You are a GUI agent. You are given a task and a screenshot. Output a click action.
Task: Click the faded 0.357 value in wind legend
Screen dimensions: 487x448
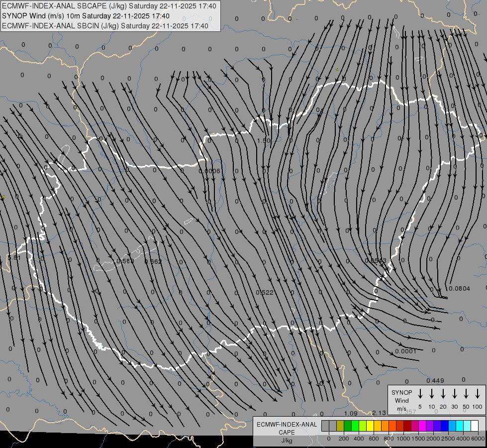tap(407, 412)
